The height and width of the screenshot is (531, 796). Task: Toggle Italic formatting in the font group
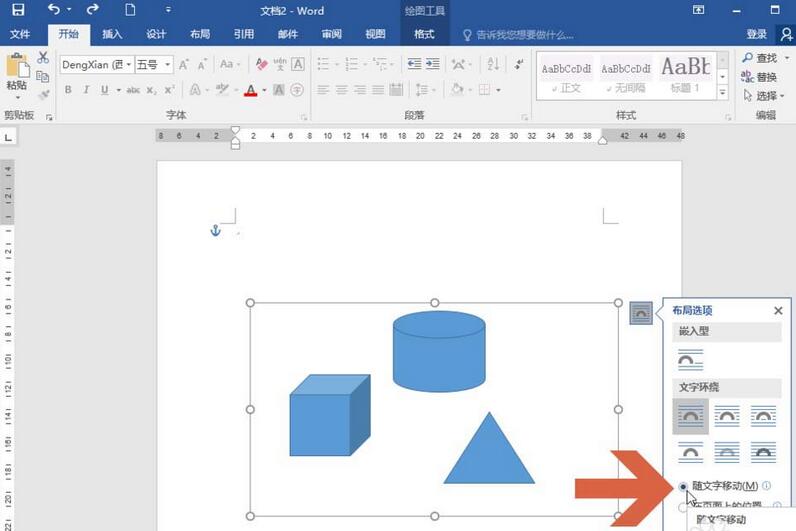click(86, 90)
